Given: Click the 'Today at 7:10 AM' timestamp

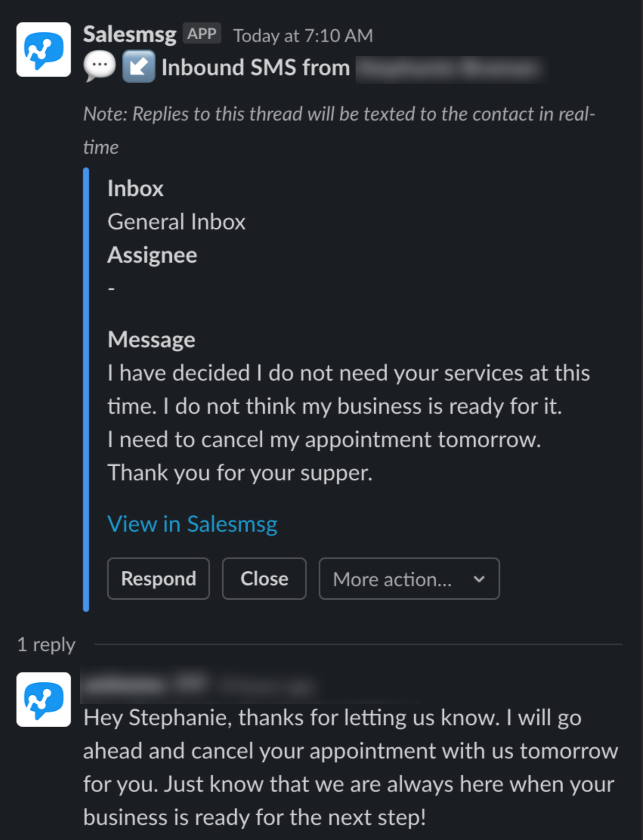Looking at the screenshot, I should (303, 35).
